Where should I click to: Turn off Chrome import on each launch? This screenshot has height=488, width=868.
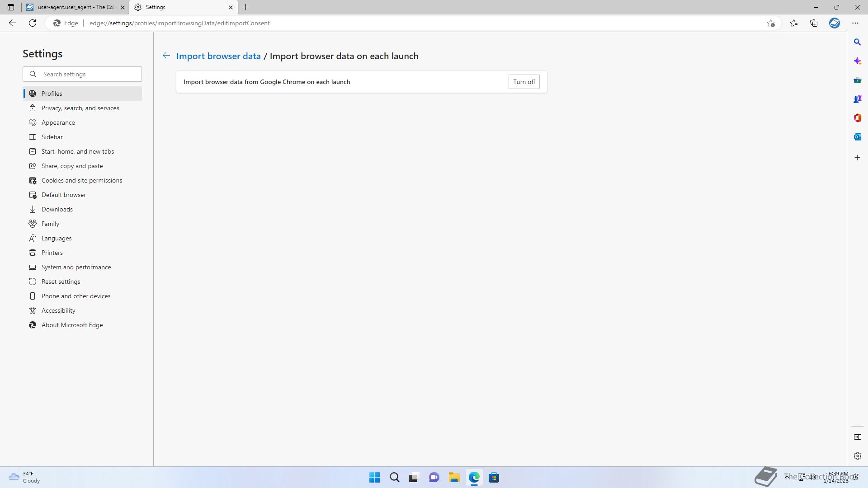524,82
